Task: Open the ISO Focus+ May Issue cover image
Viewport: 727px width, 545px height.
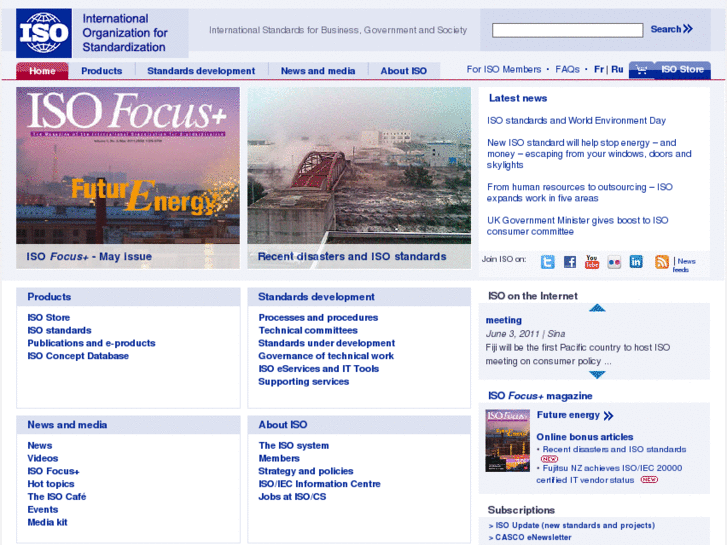Action: click(128, 166)
